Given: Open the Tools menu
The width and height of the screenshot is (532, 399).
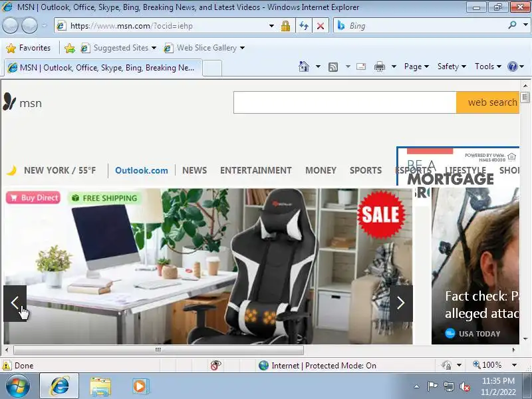Looking at the screenshot, I should click(x=488, y=66).
